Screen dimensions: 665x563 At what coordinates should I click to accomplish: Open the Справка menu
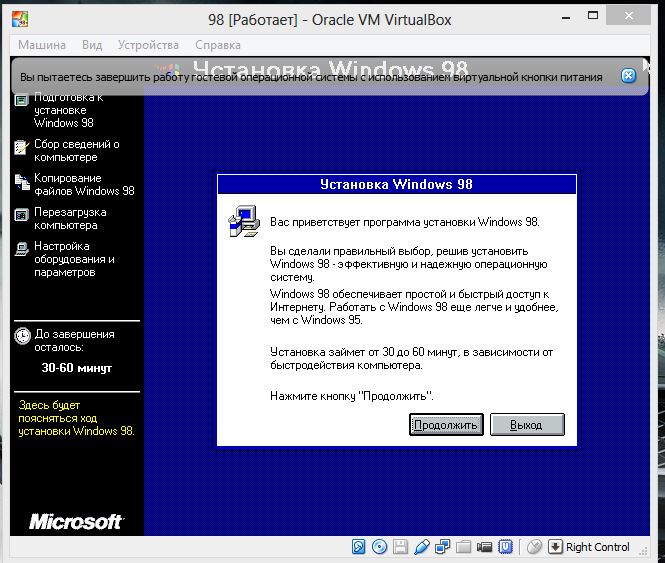(x=218, y=45)
